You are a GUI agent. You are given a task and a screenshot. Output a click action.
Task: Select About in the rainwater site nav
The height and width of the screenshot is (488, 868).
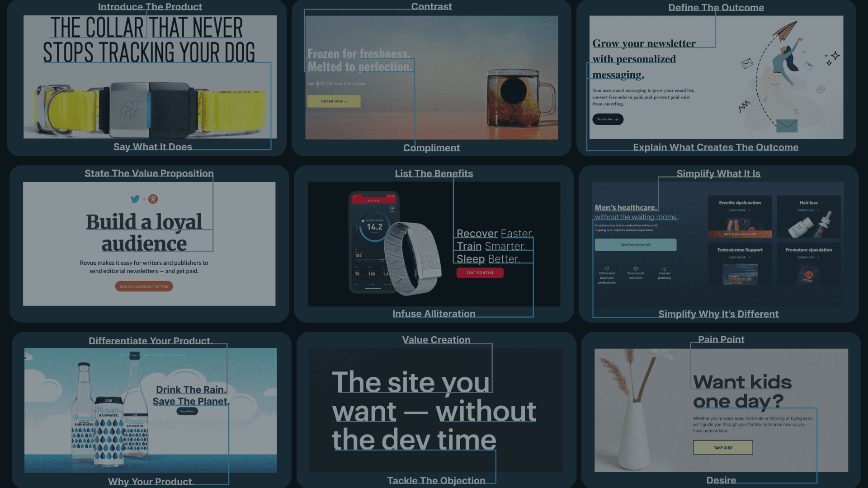click(x=146, y=355)
